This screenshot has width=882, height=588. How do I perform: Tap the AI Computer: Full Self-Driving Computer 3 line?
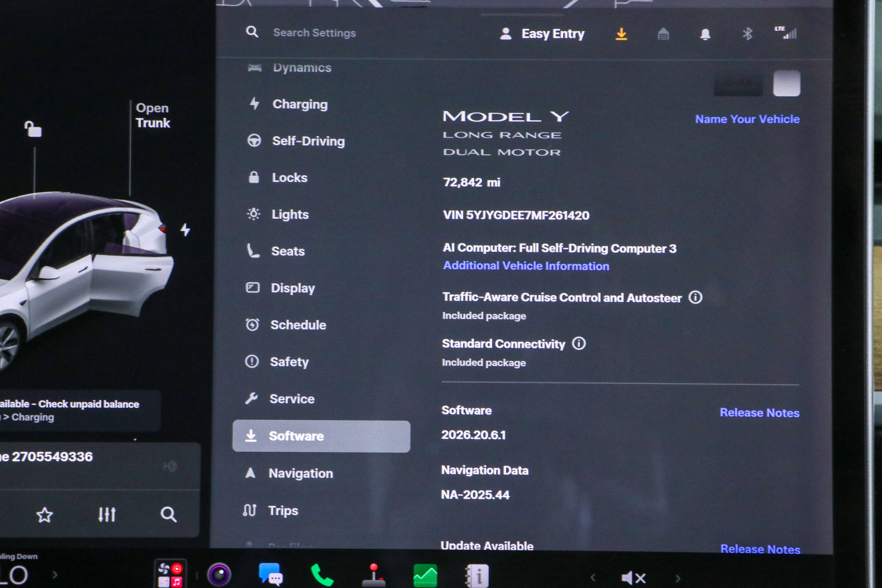tap(560, 249)
